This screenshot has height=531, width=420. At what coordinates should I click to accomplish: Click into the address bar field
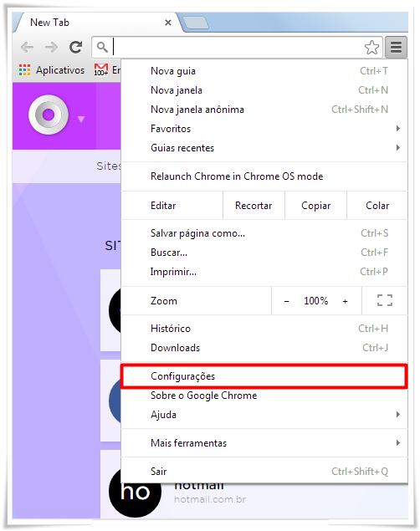coord(237,47)
